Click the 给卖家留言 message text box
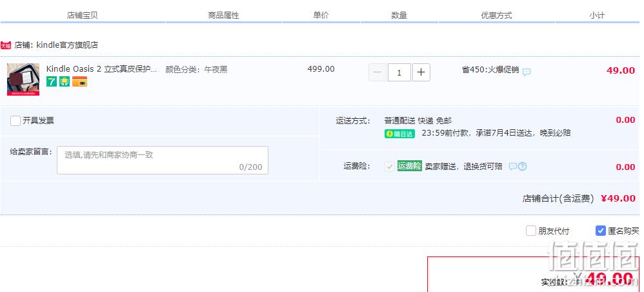The width and height of the screenshot is (644, 292). (x=163, y=160)
